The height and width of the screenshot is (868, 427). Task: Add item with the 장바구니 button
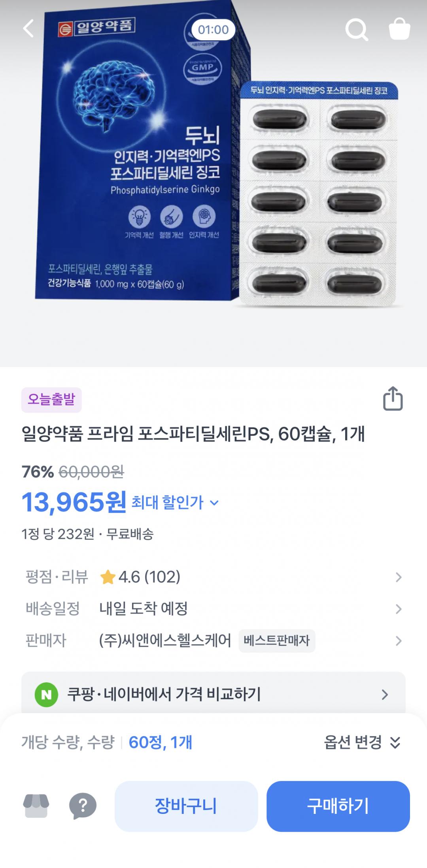click(186, 806)
